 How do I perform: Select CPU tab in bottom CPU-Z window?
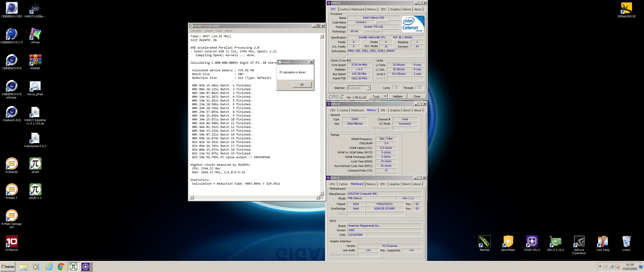(x=332, y=184)
